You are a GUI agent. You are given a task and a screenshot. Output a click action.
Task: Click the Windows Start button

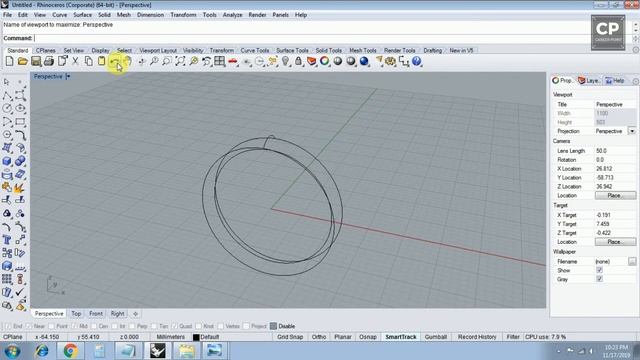[13, 351]
